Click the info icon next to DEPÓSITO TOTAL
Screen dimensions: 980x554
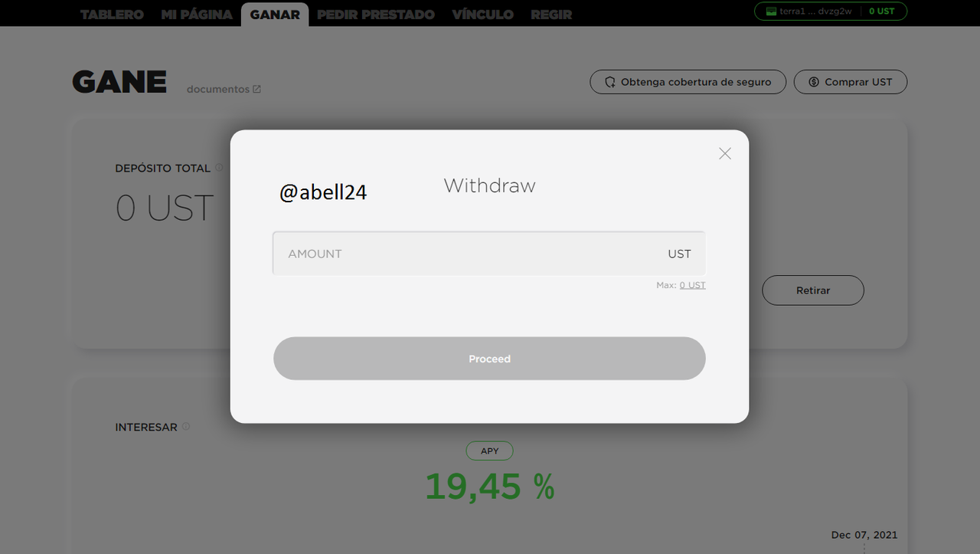[219, 167]
